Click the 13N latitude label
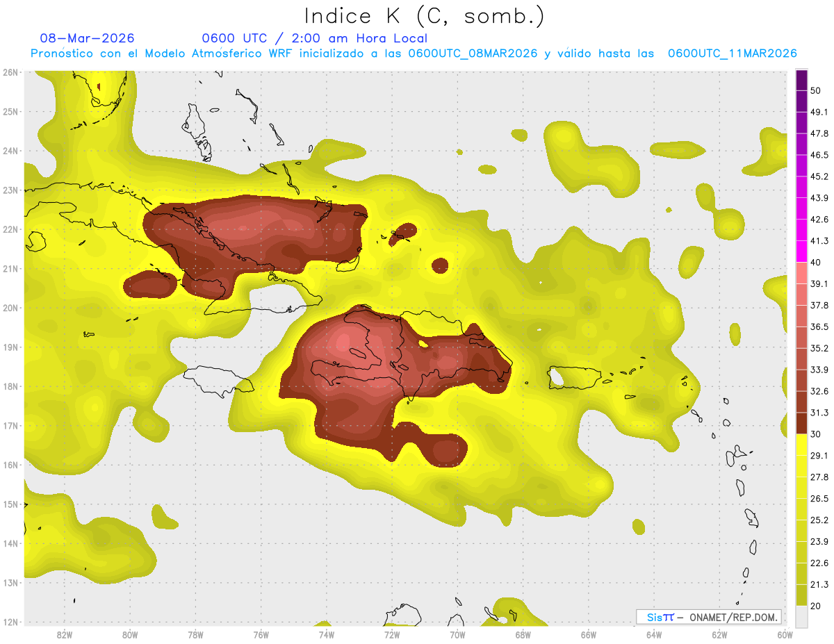The height and width of the screenshot is (644, 834). coord(10,582)
